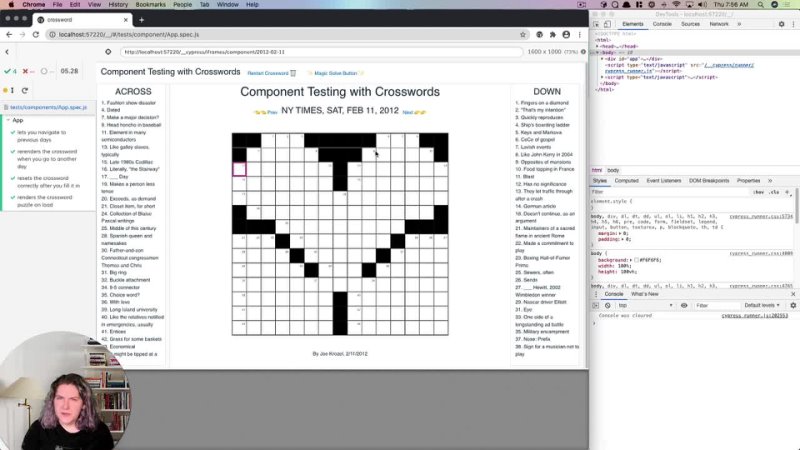
Task: Open Default levels dropdown
Action: tap(762, 306)
